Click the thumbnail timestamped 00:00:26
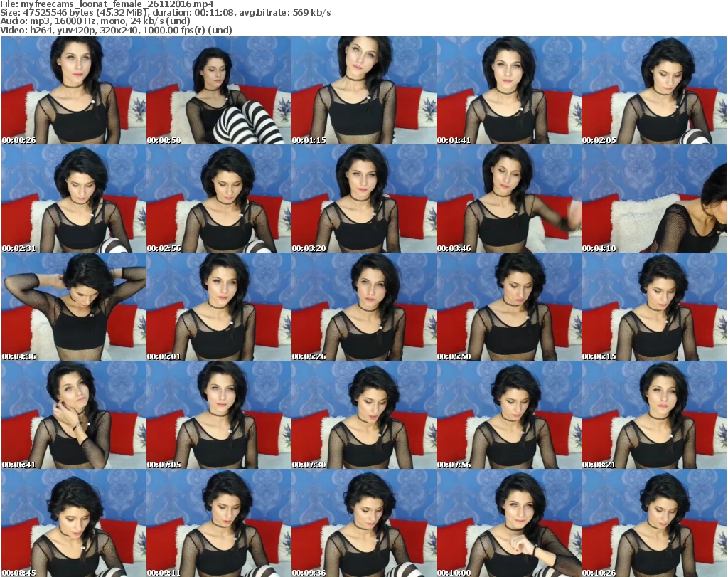This screenshot has height=577, width=728. [74, 90]
